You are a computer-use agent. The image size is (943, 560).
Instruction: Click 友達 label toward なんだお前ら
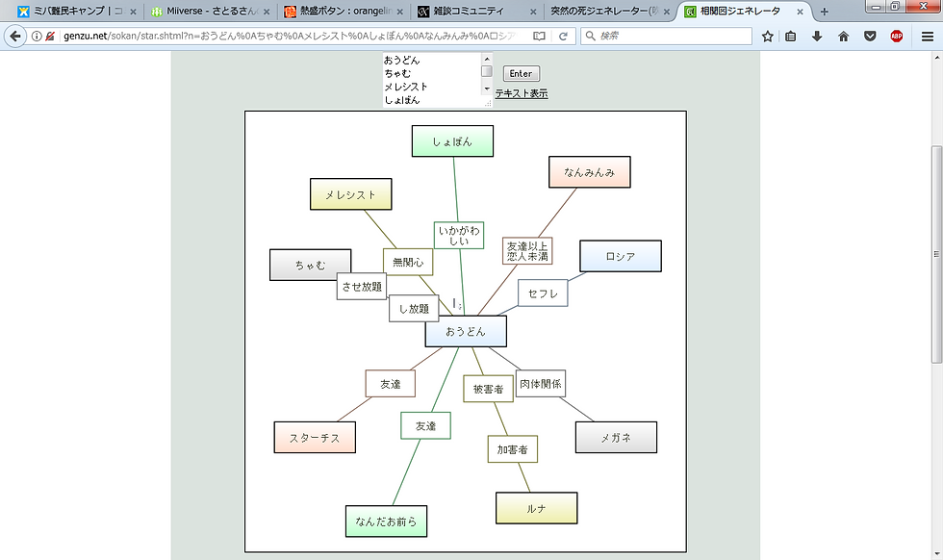(x=425, y=426)
